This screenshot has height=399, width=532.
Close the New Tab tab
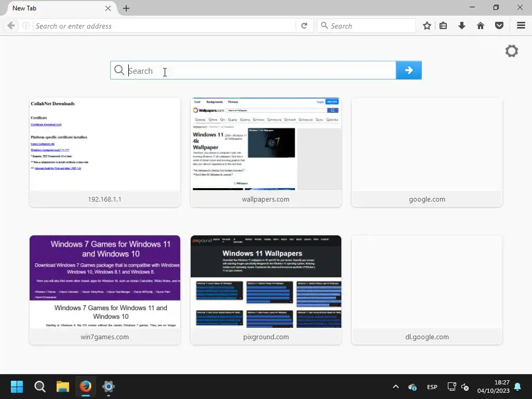[108, 8]
